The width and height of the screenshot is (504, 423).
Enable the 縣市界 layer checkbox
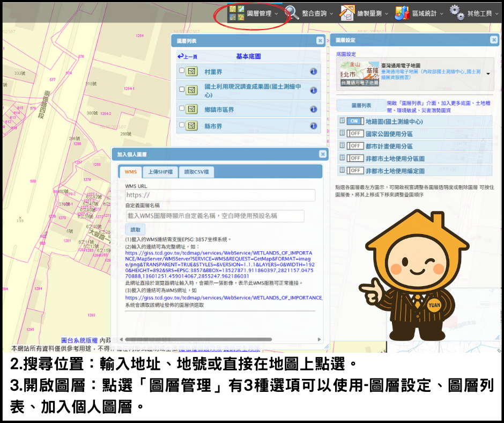point(182,125)
